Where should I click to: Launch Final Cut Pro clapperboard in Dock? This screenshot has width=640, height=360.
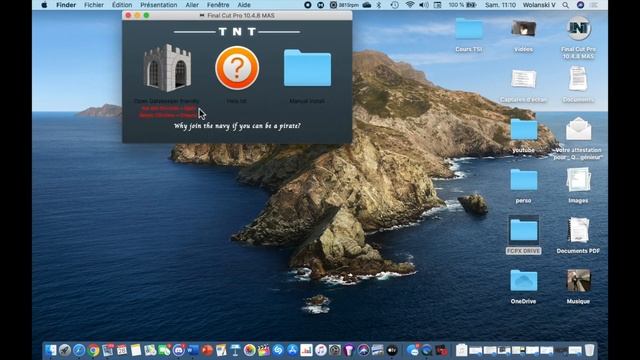click(264, 350)
